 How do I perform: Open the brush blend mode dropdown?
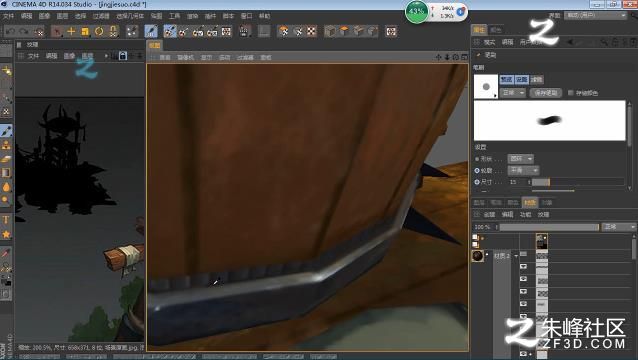513,93
